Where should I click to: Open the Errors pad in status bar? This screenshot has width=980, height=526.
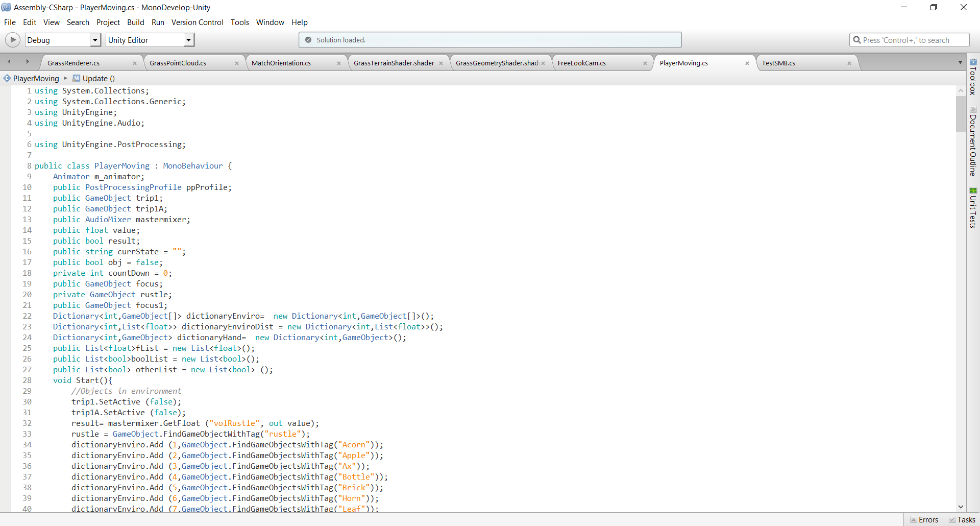[924, 520]
